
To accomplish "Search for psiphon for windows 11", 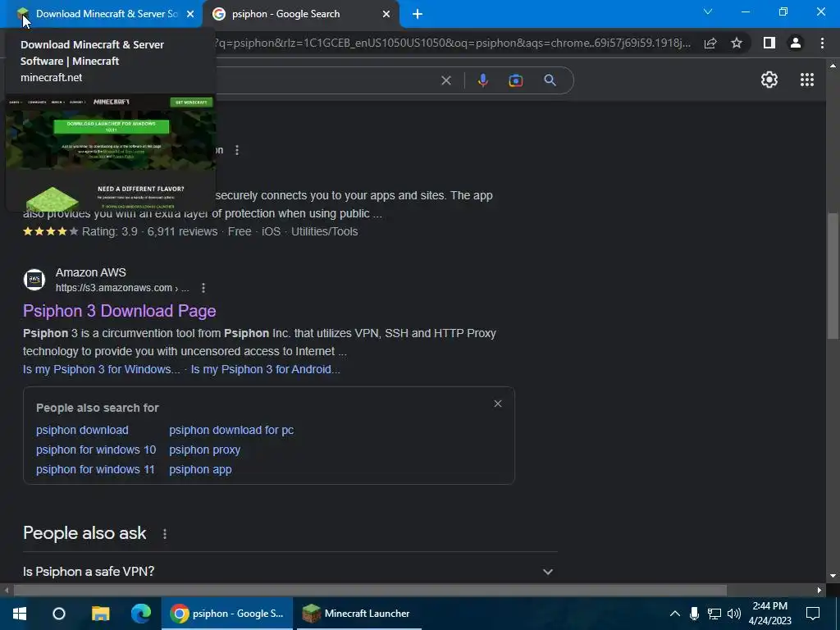I will tap(95, 469).
